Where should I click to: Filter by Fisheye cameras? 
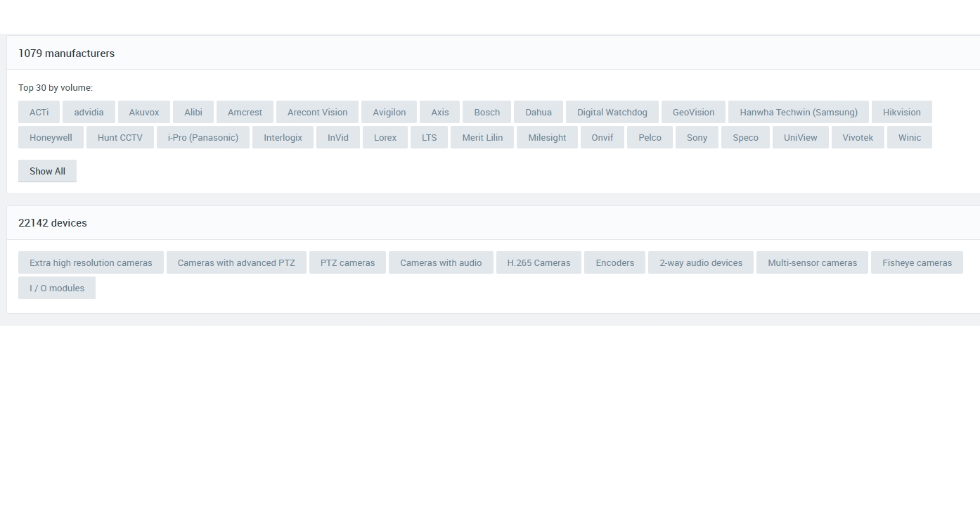tap(917, 262)
